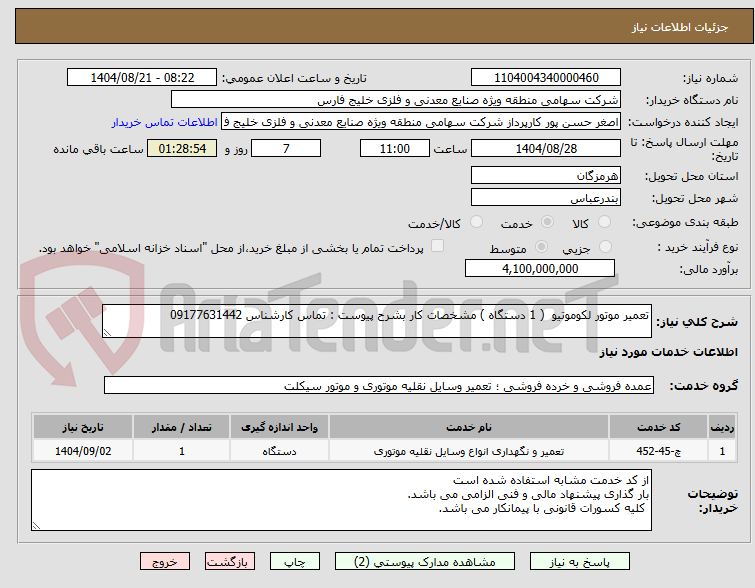Click the request creator field
Viewport: 755px width, 588px height.
tap(421, 122)
